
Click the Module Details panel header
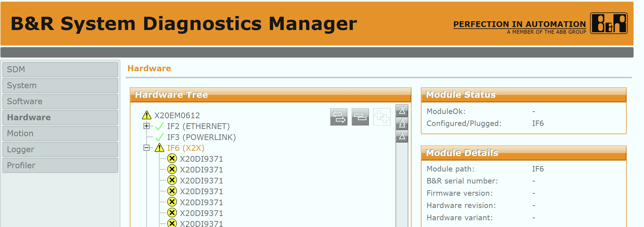[x=523, y=153]
